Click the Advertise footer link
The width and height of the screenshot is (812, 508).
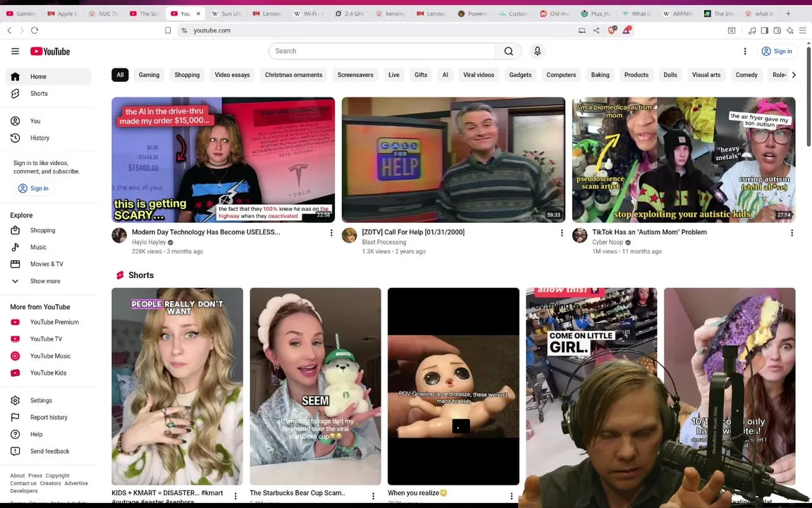click(x=76, y=483)
